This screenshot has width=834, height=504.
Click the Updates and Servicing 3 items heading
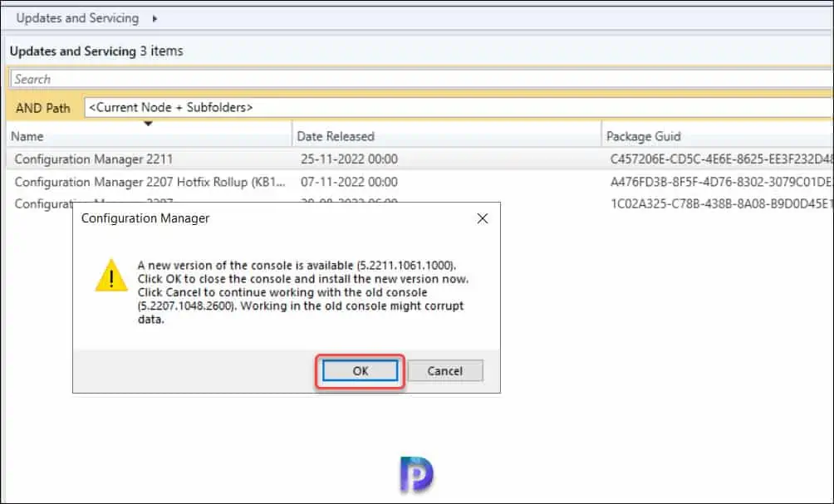click(96, 51)
